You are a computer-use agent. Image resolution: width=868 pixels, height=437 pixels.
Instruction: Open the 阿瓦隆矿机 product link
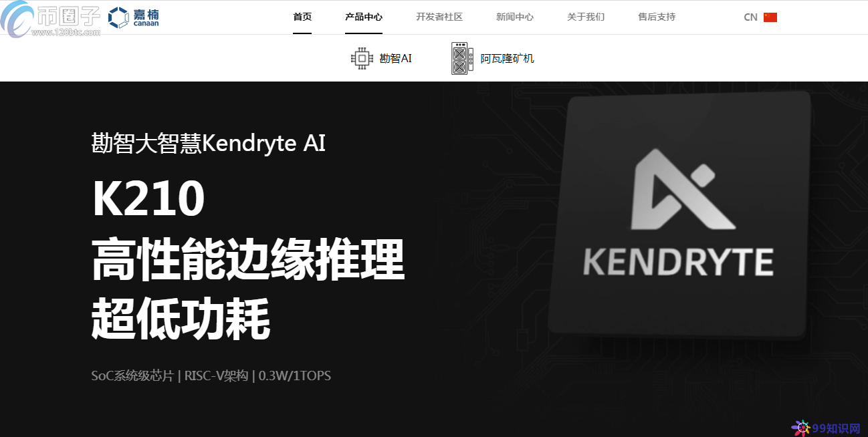(x=508, y=58)
